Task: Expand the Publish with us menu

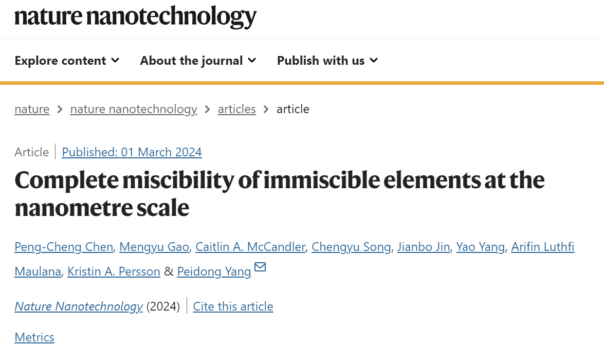Action: pos(327,61)
